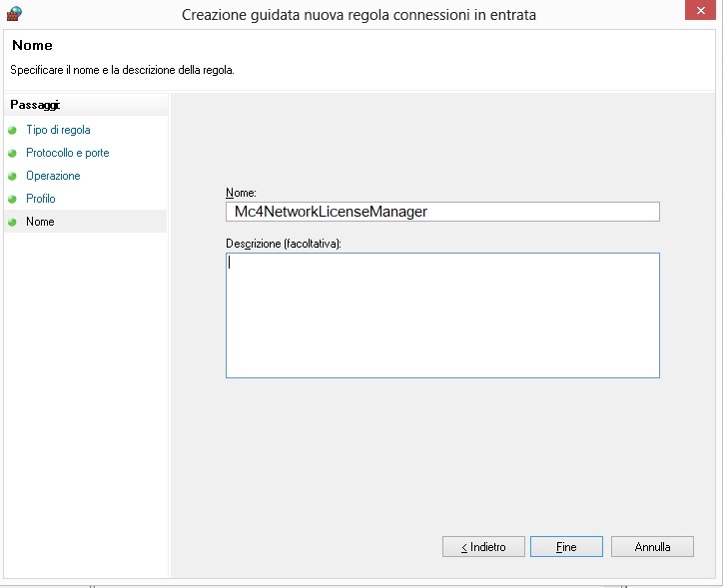Click green bullet beside the Nome step
Viewport: 723px width, 588px height.
pyautogui.click(x=12, y=223)
